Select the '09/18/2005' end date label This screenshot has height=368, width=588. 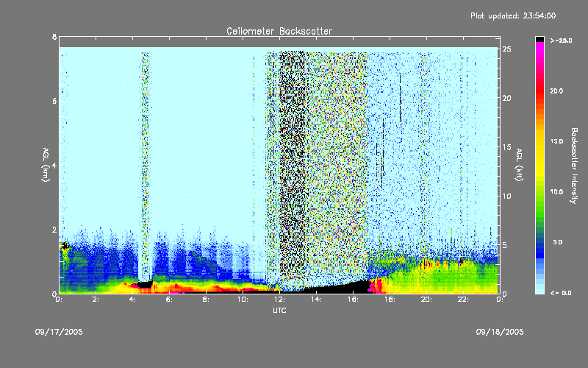coord(500,332)
